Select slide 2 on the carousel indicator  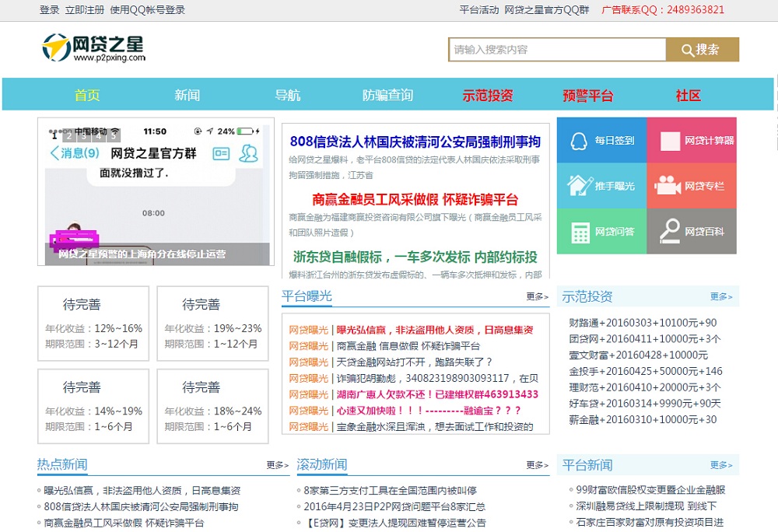coord(69,135)
